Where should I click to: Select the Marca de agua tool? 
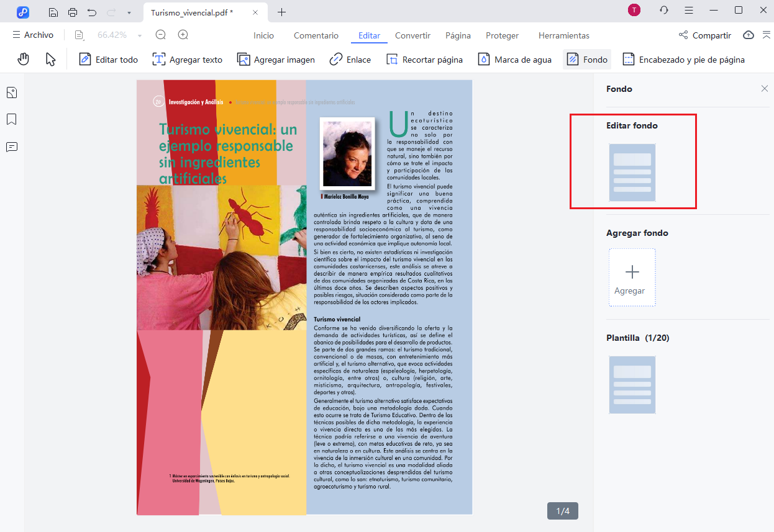pos(514,59)
